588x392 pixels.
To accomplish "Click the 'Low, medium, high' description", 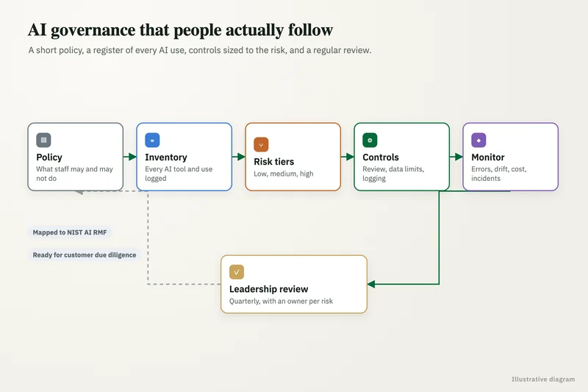I will (x=284, y=174).
